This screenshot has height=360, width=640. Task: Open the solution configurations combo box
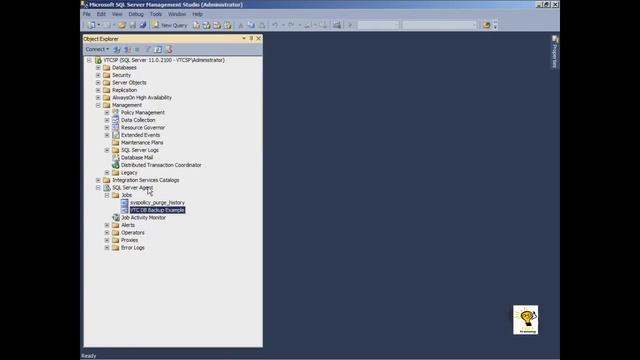(x=378, y=25)
